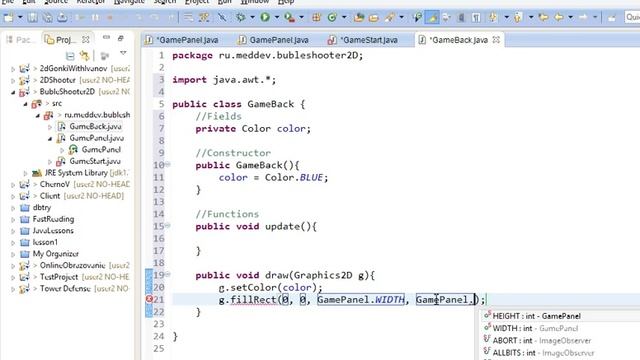
Task: Select GameStart.java in the project tree
Action: tap(95, 161)
